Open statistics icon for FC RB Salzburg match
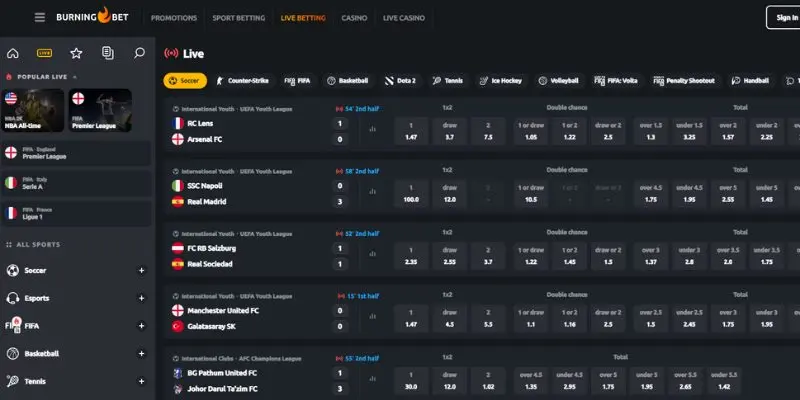This screenshot has width=800, height=400. [372, 254]
